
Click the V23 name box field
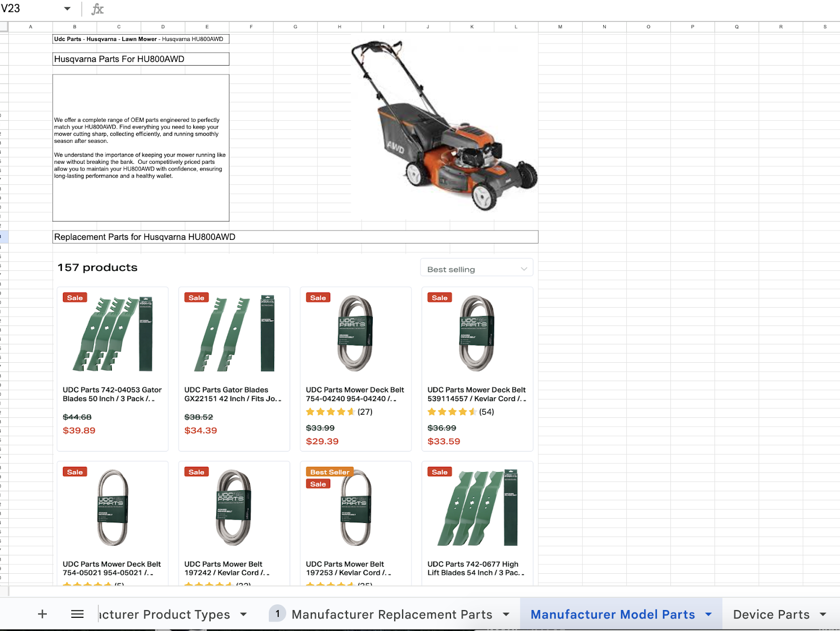coord(30,9)
